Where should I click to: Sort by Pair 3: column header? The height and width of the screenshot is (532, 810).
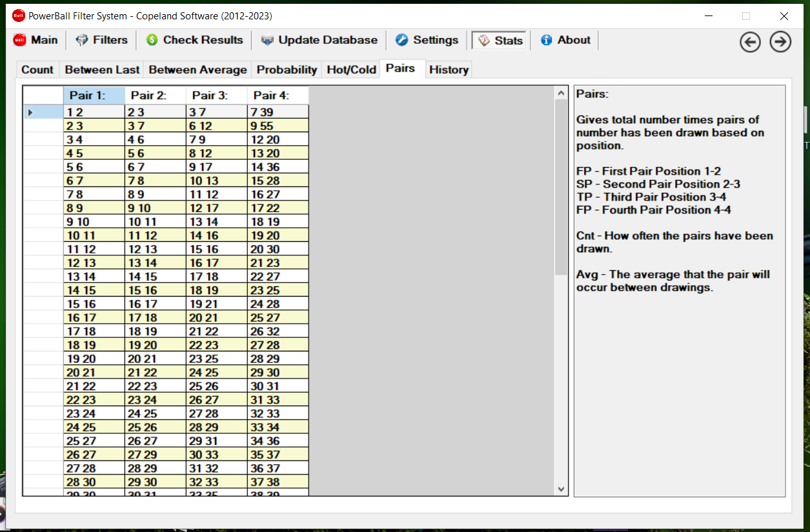click(217, 95)
